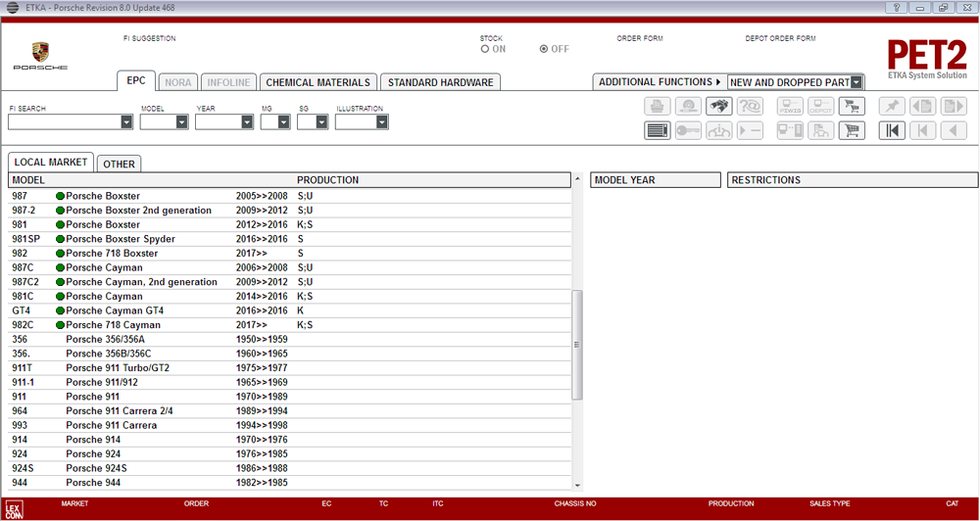
Task: Click the scrollbar down arrow in model list
Action: (577, 486)
